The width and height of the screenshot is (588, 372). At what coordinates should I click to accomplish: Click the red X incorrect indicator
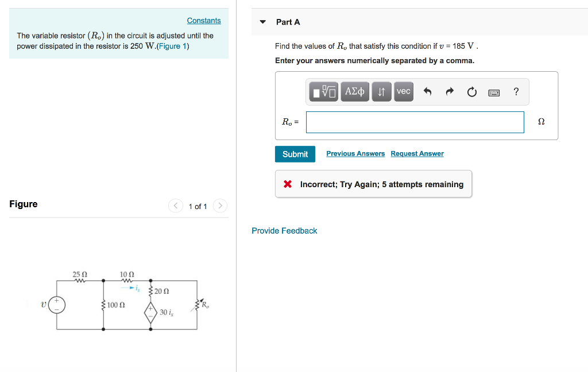288,184
